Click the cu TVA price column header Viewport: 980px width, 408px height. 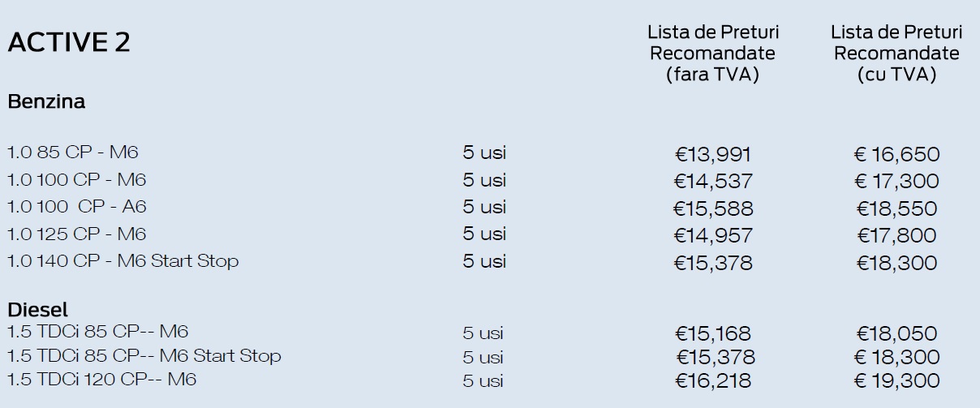(896, 54)
